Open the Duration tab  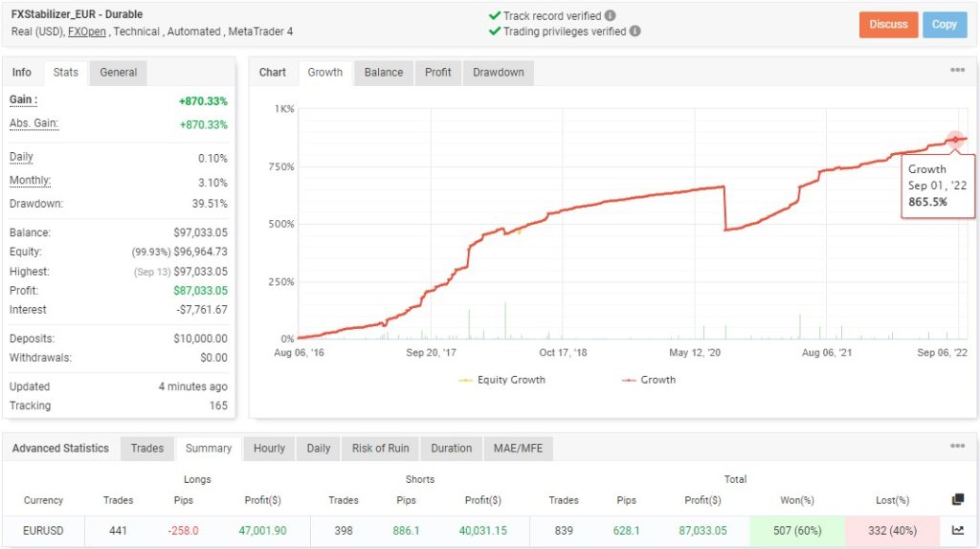(x=452, y=449)
